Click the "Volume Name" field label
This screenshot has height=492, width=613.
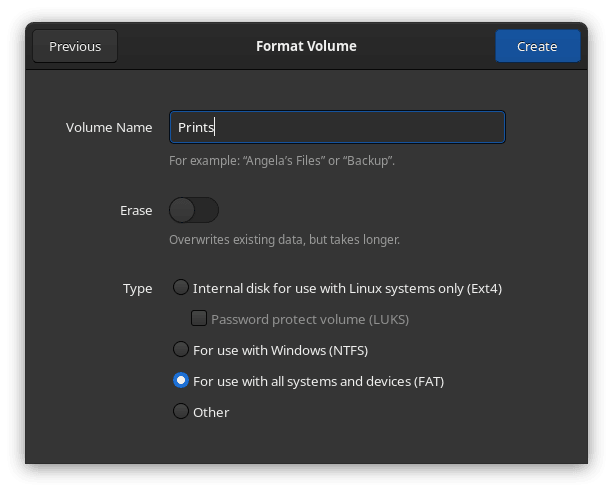click(109, 128)
